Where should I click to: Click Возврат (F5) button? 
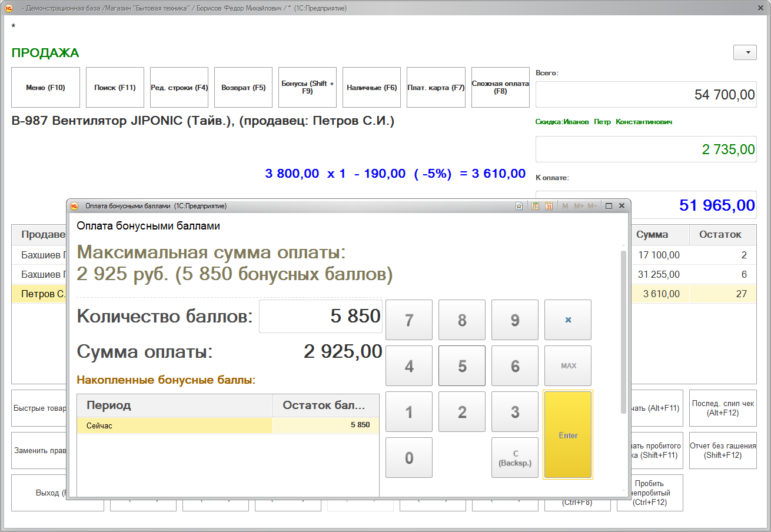244,88
